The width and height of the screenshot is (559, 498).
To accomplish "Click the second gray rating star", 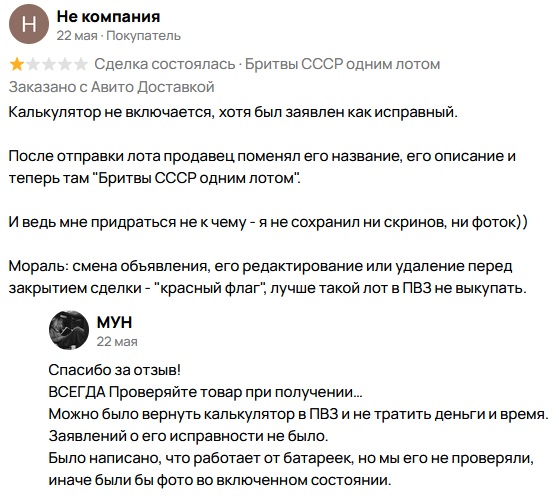I will [33, 65].
